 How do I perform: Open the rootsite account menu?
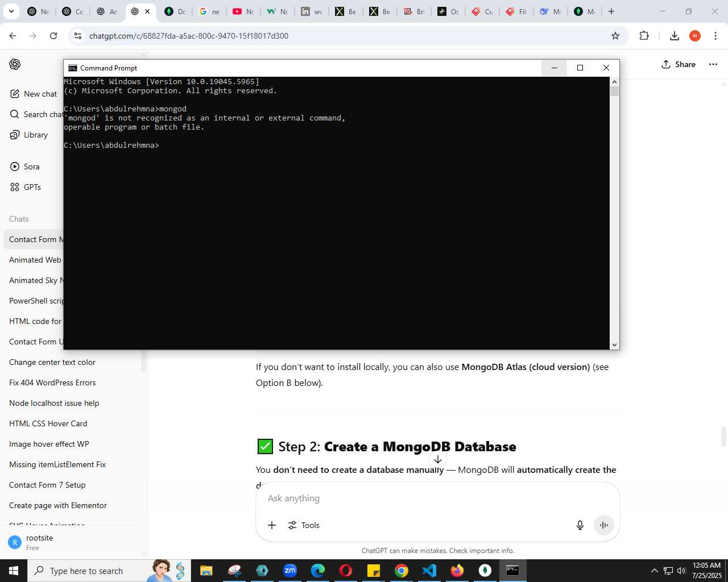pyautogui.click(x=71, y=542)
